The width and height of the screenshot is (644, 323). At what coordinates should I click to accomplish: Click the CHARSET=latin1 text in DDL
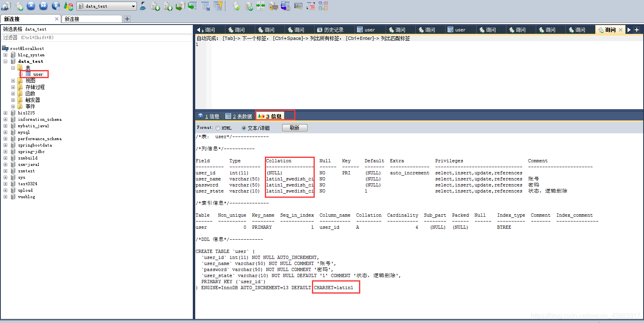pyautogui.click(x=334, y=288)
